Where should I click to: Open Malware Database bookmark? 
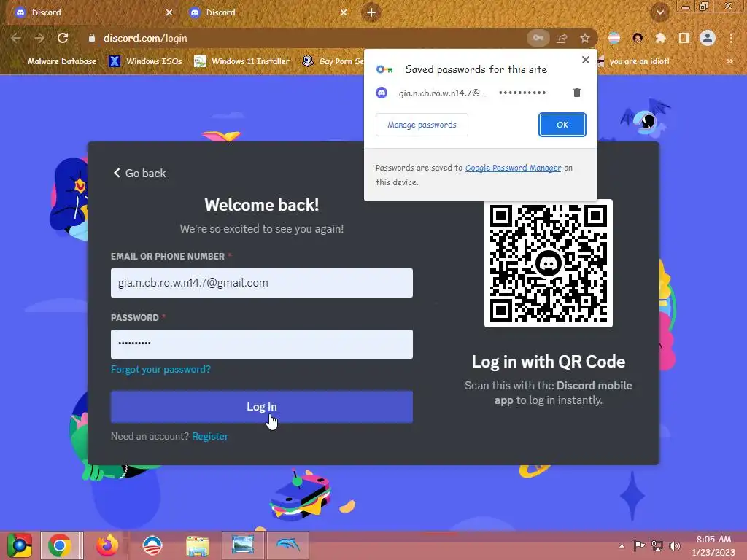pos(62,61)
